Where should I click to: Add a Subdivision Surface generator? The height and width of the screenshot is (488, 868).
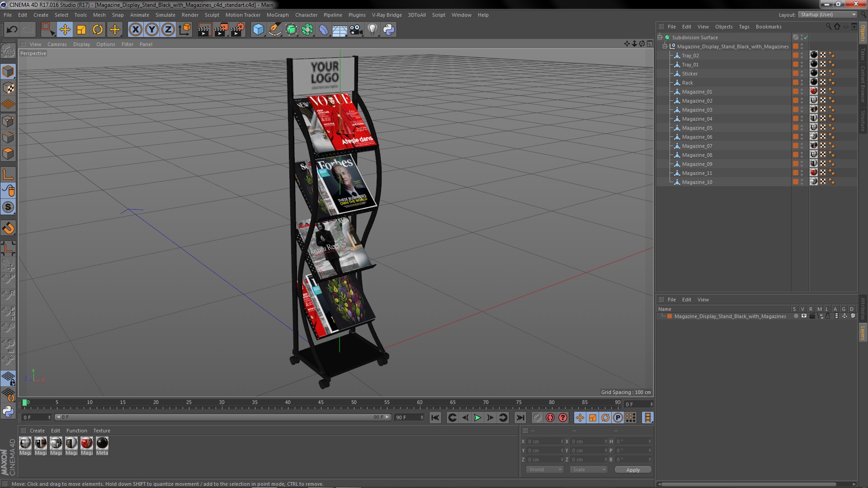(x=291, y=30)
